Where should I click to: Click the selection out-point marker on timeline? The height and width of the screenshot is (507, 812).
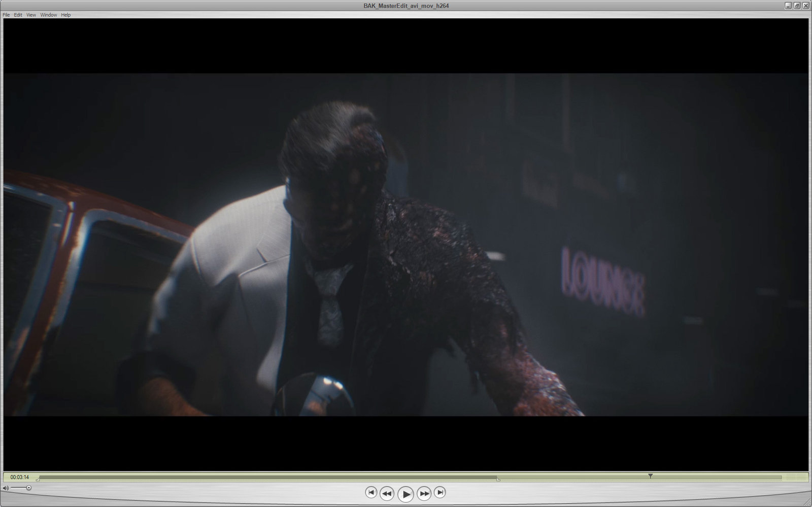tap(498, 479)
